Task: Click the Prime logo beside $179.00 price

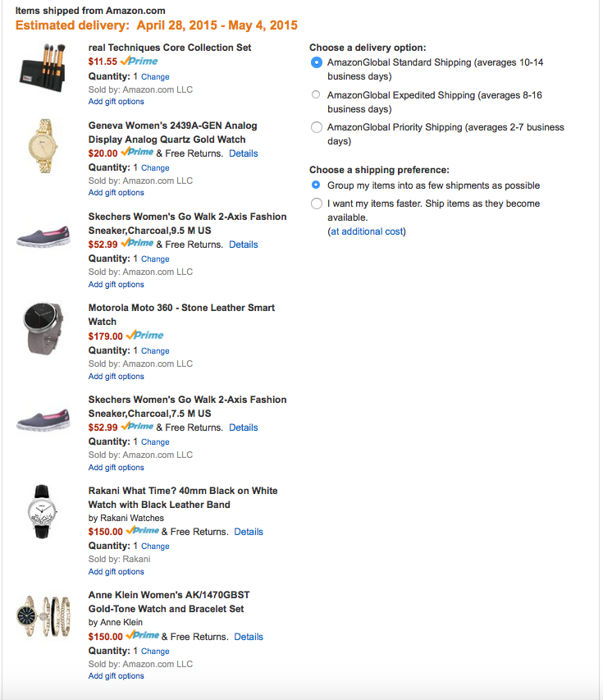Action: click(144, 336)
